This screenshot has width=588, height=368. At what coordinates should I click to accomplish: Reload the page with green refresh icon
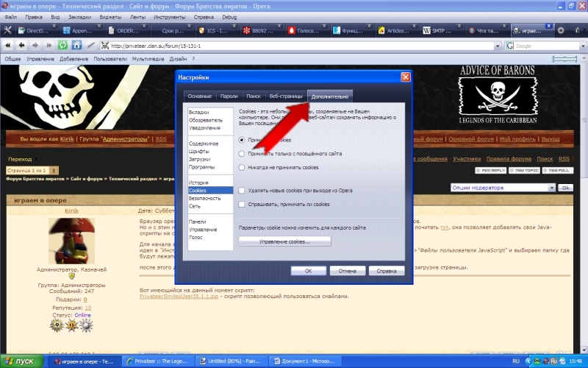tap(62, 46)
